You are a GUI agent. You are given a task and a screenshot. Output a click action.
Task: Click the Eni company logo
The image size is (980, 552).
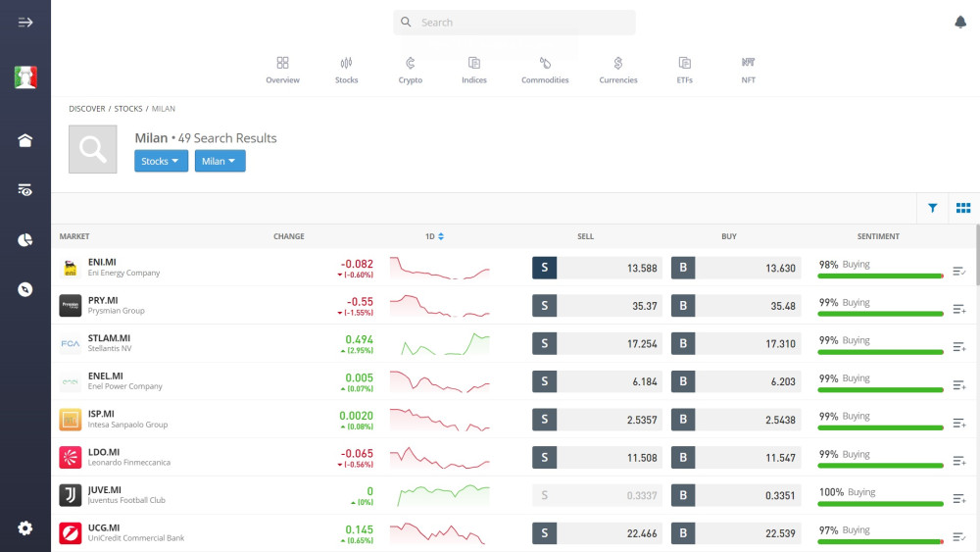(70, 268)
